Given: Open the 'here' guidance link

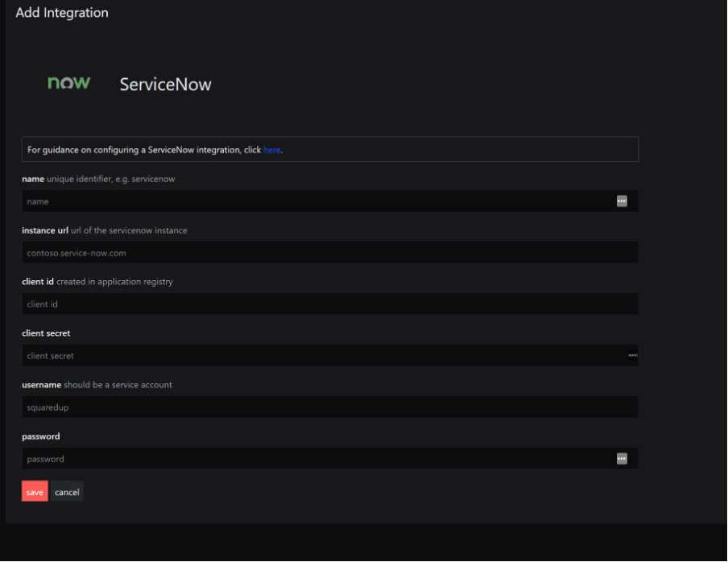Looking at the screenshot, I should (271, 150).
